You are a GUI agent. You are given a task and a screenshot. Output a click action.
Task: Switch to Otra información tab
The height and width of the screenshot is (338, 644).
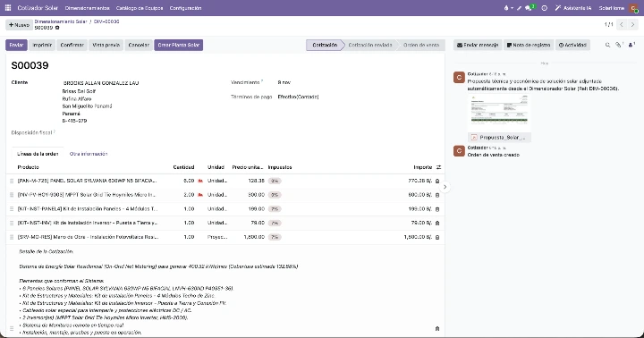[x=89, y=154]
